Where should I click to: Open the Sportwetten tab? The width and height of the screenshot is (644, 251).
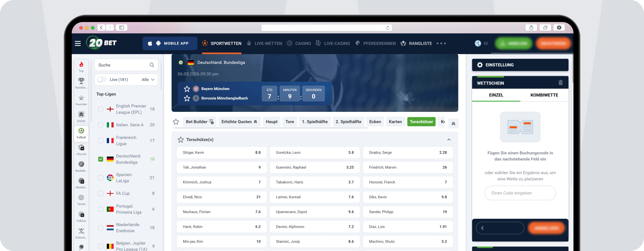pos(222,43)
